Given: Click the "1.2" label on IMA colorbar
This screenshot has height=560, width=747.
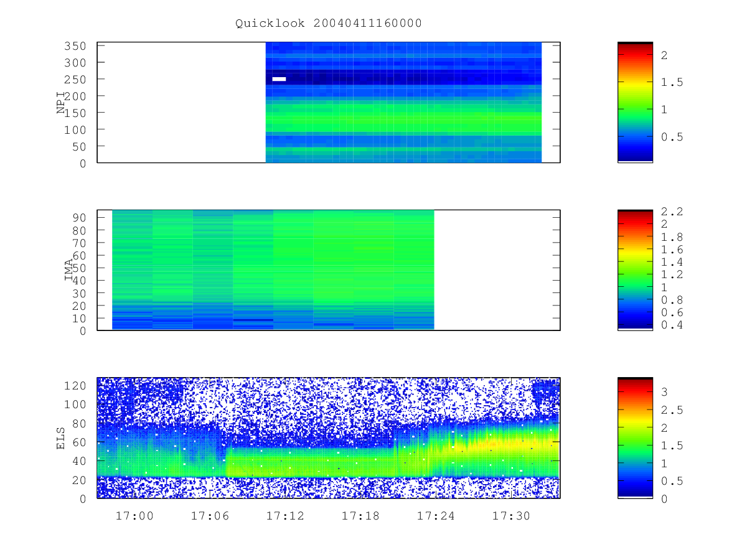Looking at the screenshot, I should click(x=672, y=275).
